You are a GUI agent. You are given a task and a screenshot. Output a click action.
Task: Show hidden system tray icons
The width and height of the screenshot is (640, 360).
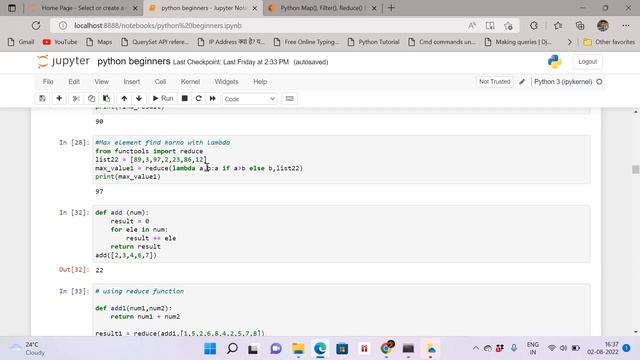(x=476, y=348)
